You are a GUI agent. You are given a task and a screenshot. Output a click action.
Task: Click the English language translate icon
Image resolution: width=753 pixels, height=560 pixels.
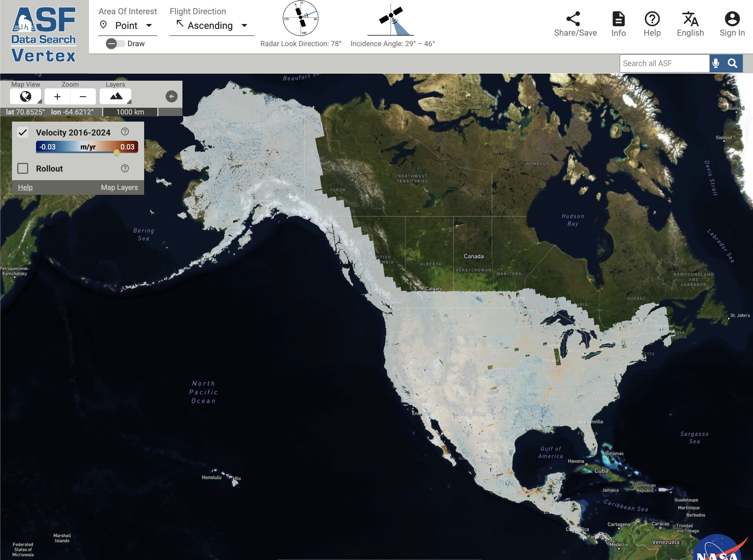click(690, 19)
